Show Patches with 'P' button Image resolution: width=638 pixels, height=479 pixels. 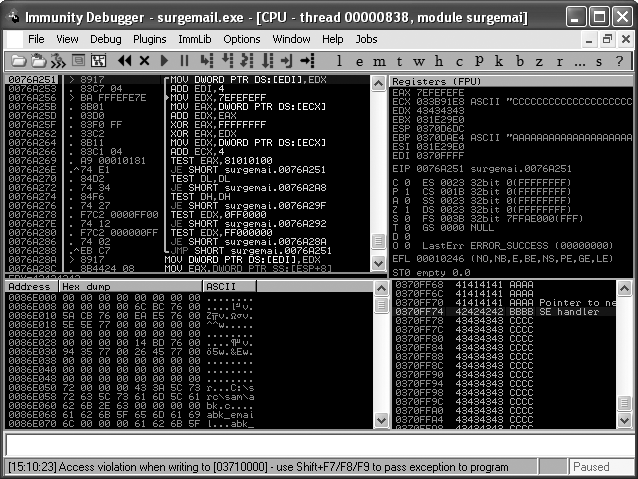point(479,61)
